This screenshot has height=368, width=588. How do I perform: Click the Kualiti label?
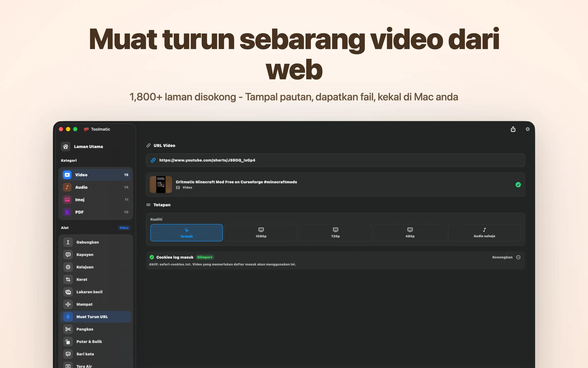coord(156,219)
